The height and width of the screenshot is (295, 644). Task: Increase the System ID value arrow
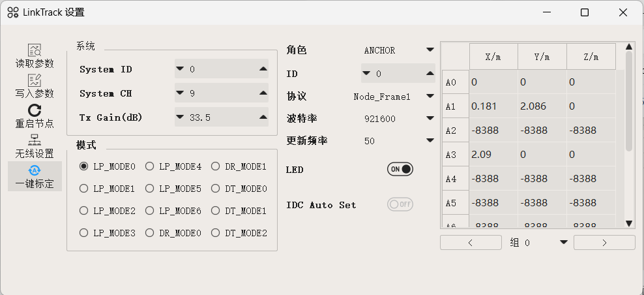263,69
